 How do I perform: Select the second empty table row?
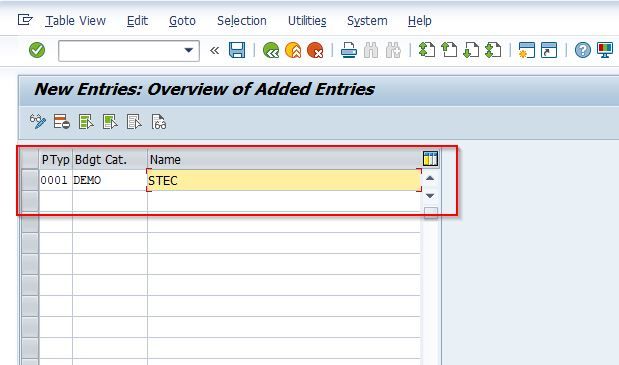point(30,222)
